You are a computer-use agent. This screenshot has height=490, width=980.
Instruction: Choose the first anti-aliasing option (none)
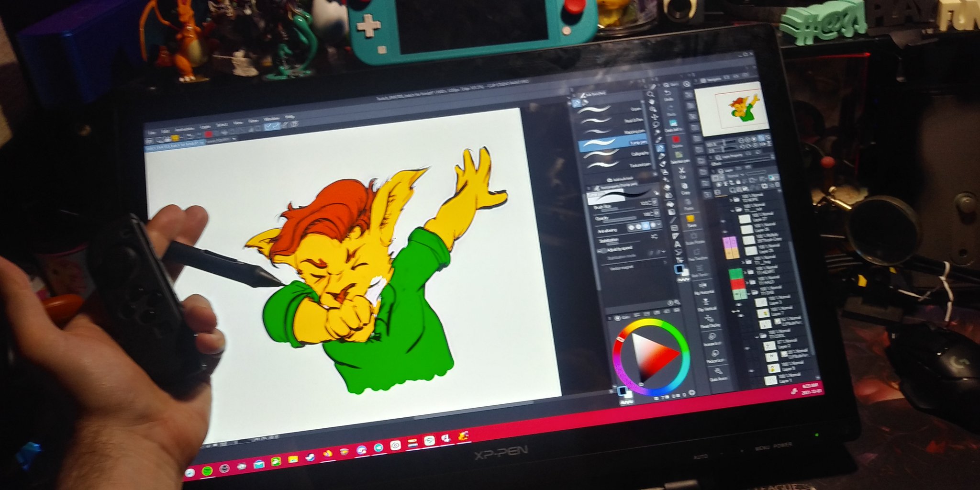632,228
